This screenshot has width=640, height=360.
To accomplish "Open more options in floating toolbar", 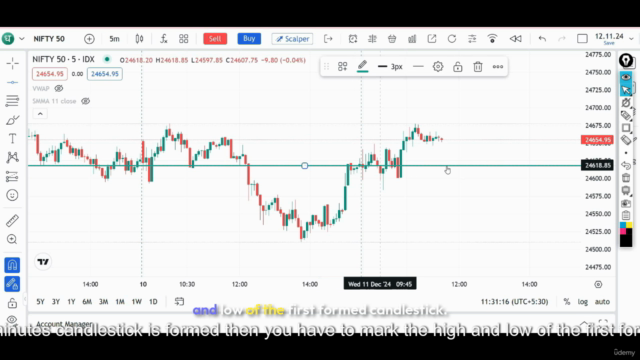I will (498, 67).
